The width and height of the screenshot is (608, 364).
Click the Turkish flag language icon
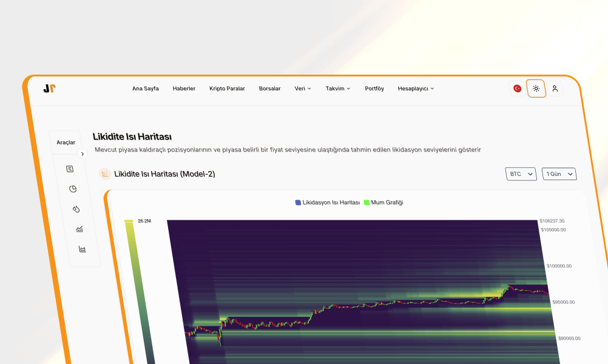[518, 89]
